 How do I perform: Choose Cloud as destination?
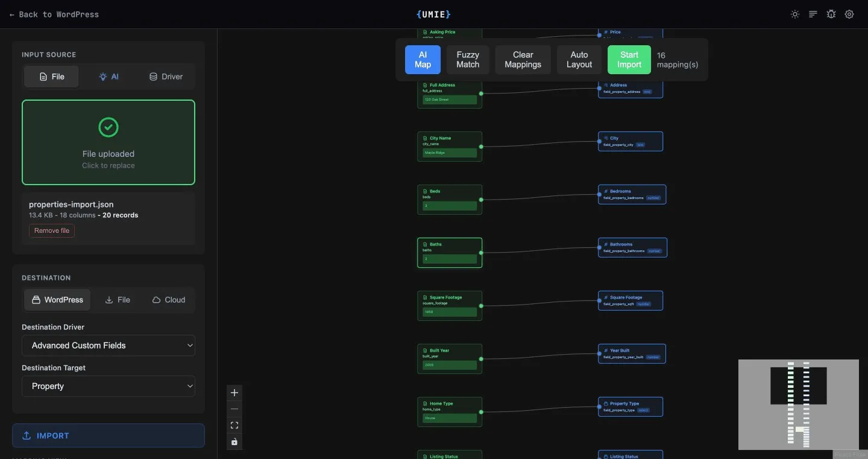(169, 300)
